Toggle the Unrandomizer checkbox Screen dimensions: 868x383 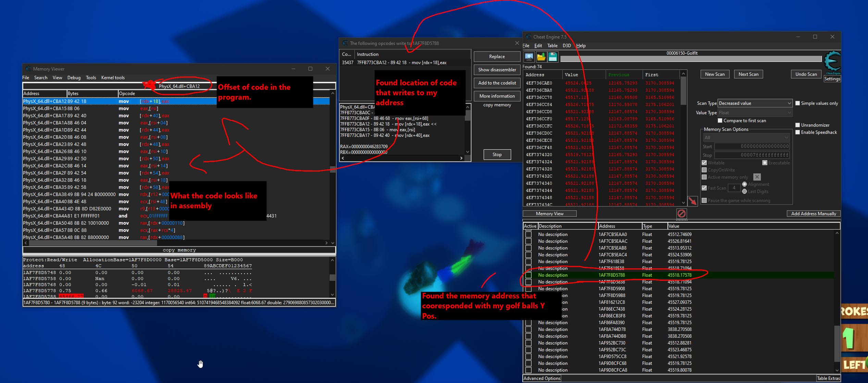[797, 125]
